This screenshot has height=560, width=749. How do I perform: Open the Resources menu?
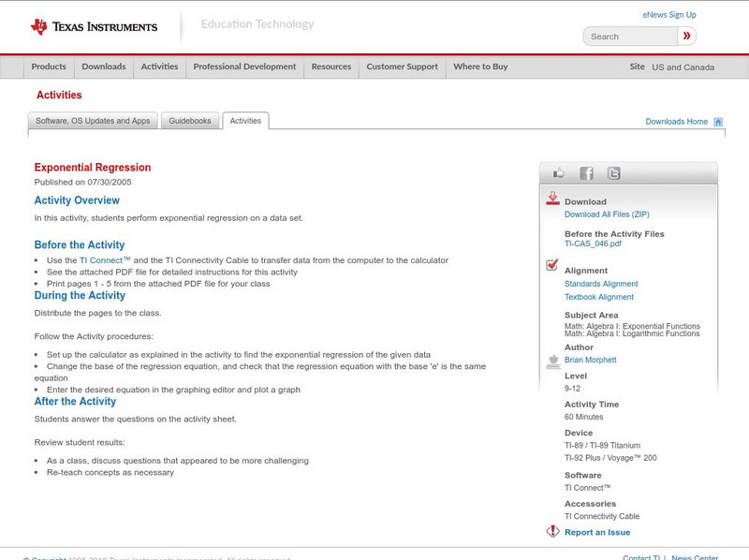point(331,66)
